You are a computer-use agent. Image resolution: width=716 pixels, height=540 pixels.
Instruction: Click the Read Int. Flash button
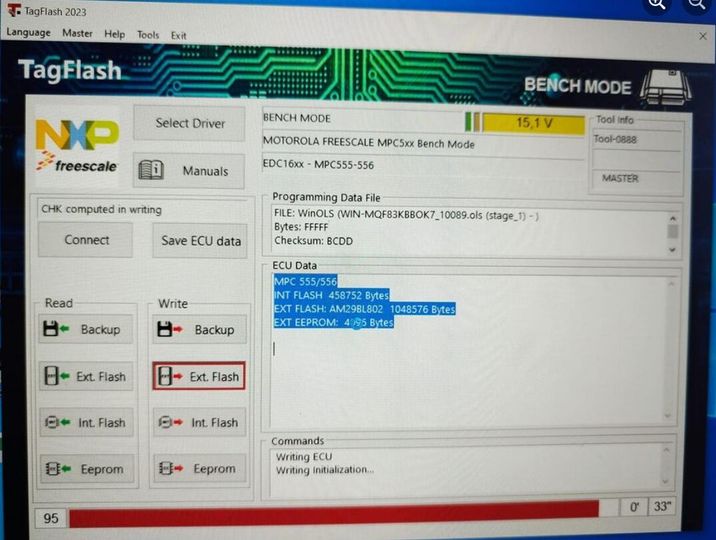(x=86, y=423)
